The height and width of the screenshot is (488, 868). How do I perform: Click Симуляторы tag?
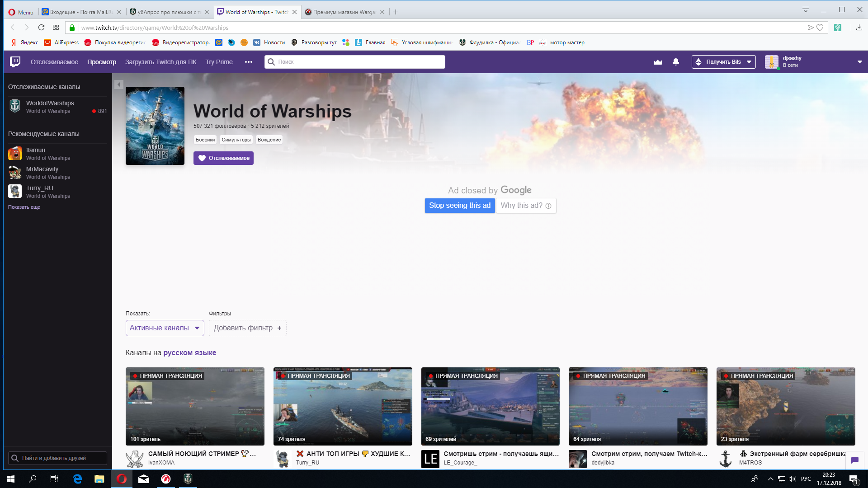pos(236,140)
